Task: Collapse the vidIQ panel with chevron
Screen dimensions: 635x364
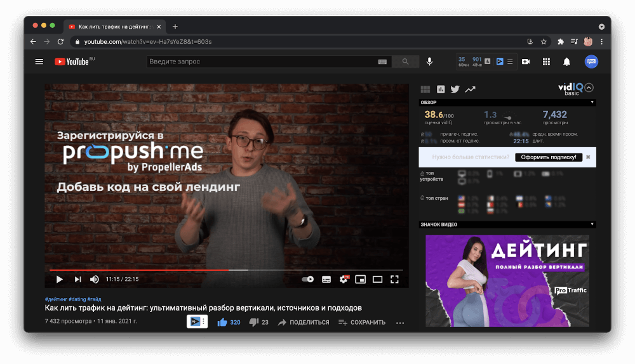Action: (589, 88)
